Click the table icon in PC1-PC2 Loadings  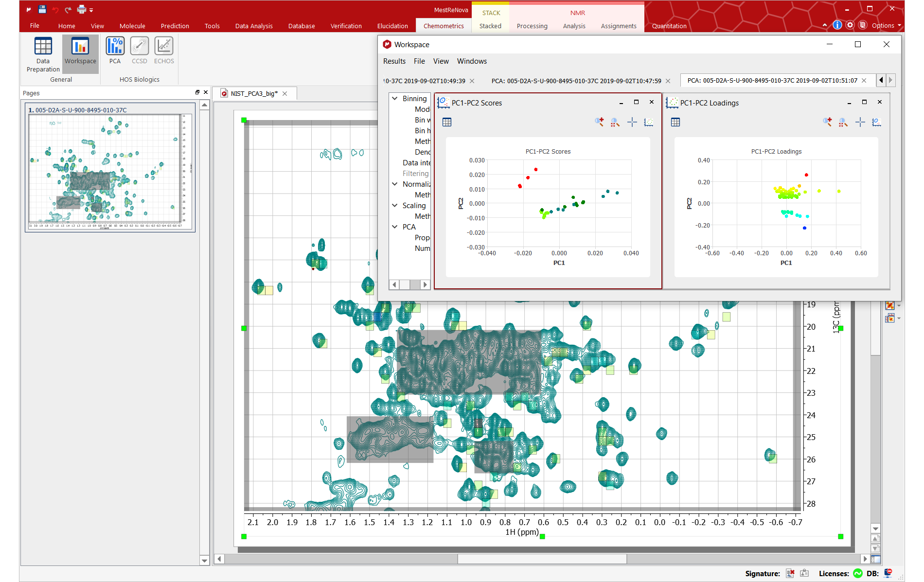[675, 122]
